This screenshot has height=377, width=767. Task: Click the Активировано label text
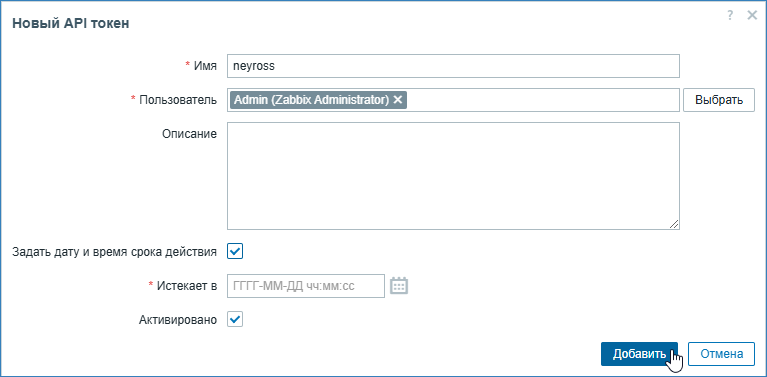[178, 320]
